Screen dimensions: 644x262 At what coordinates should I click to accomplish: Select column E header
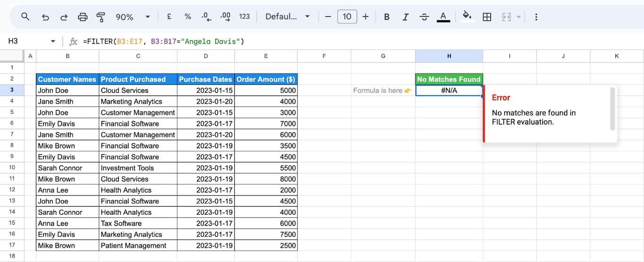[266, 56]
